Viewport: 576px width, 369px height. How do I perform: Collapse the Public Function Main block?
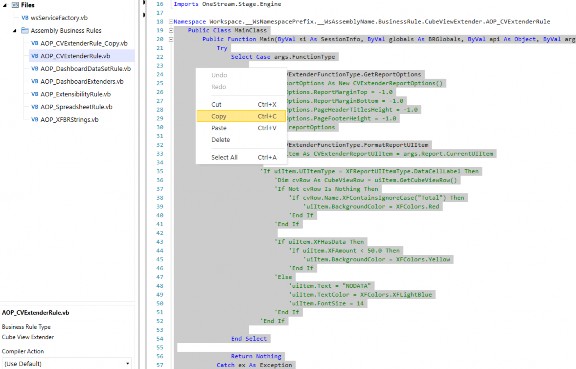(171, 39)
